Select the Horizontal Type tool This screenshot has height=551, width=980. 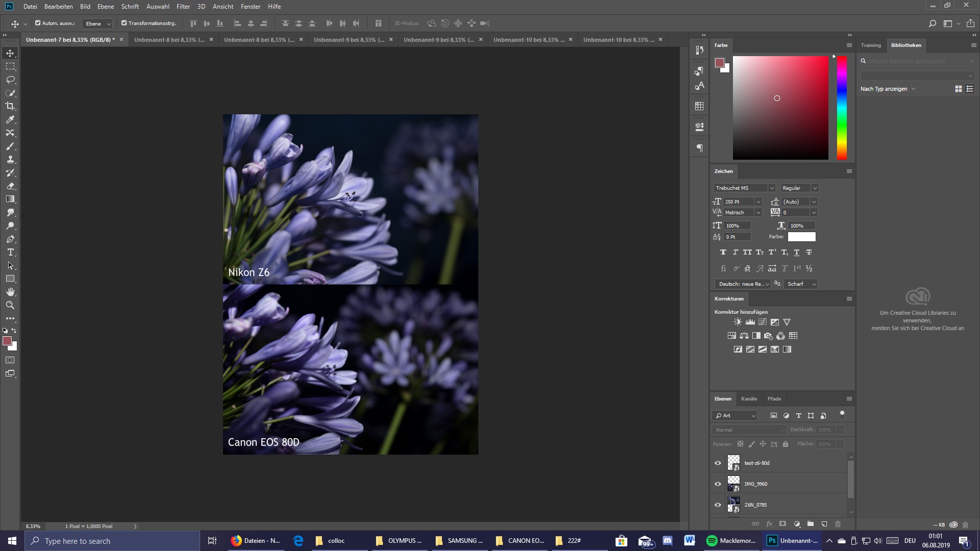tap(10, 253)
